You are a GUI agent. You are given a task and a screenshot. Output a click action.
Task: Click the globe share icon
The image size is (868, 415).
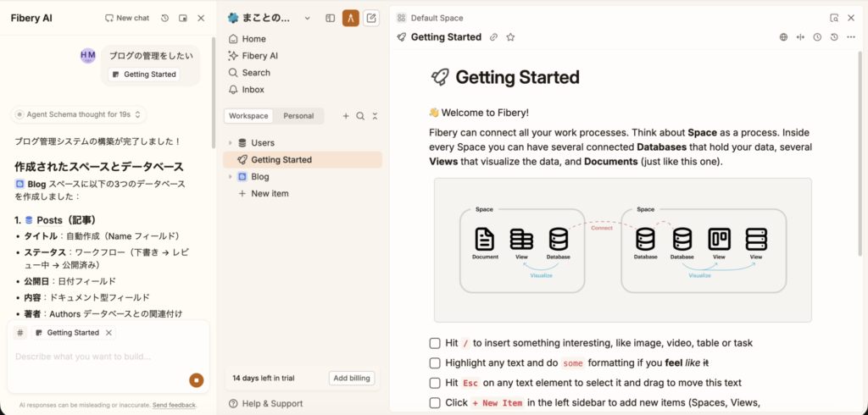[x=783, y=37]
